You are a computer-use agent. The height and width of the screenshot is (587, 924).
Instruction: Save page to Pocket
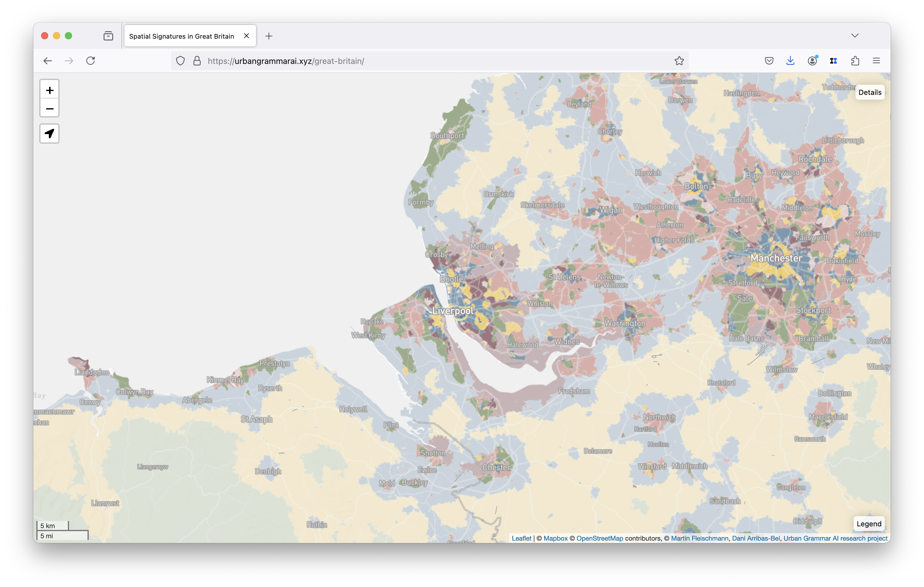pos(769,61)
